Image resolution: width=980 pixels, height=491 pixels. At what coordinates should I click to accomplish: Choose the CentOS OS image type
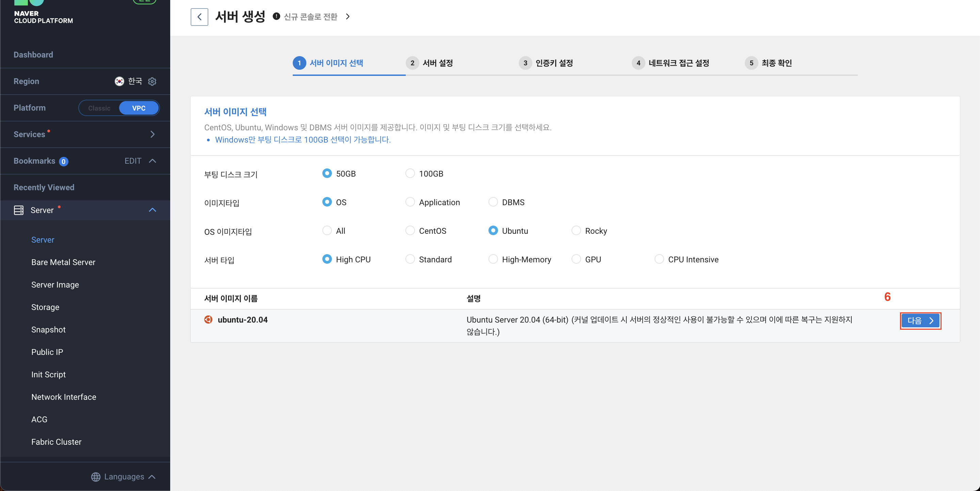(x=410, y=230)
